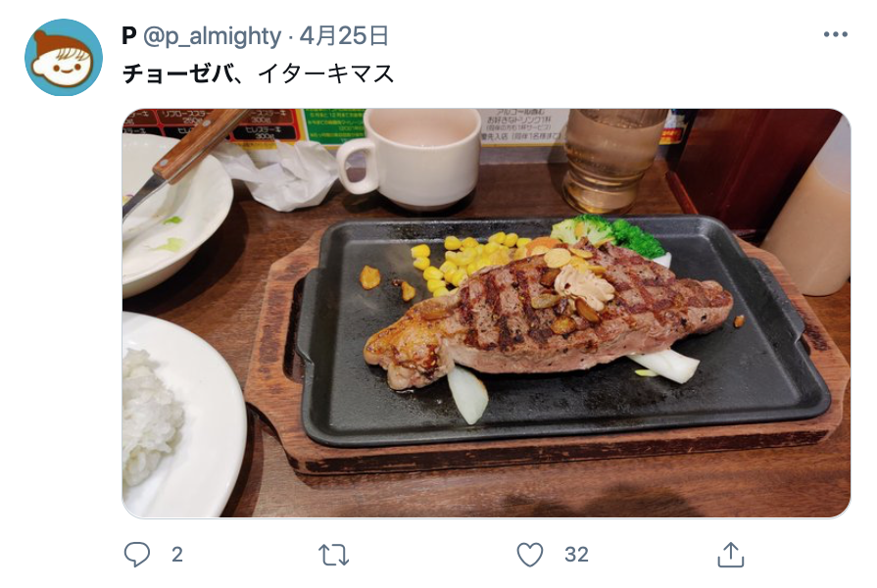Click the white coffee mug in photo
877x588 pixels.
412,159
